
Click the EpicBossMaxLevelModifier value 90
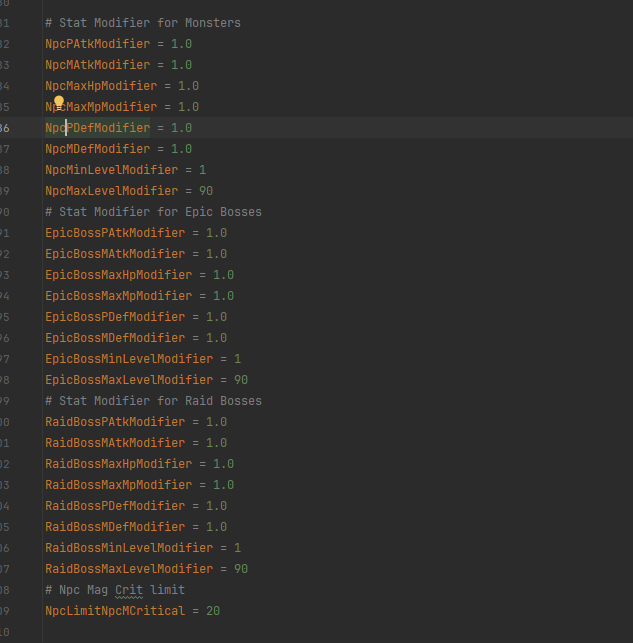(241, 380)
